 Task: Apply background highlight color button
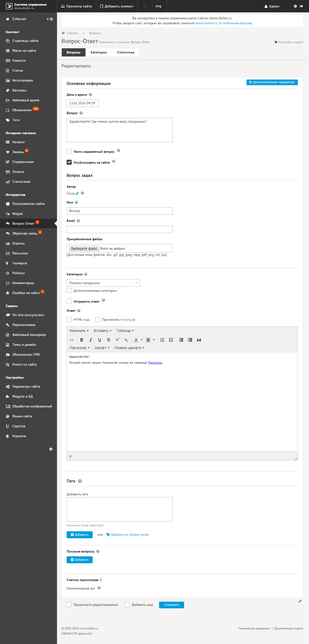(x=148, y=340)
